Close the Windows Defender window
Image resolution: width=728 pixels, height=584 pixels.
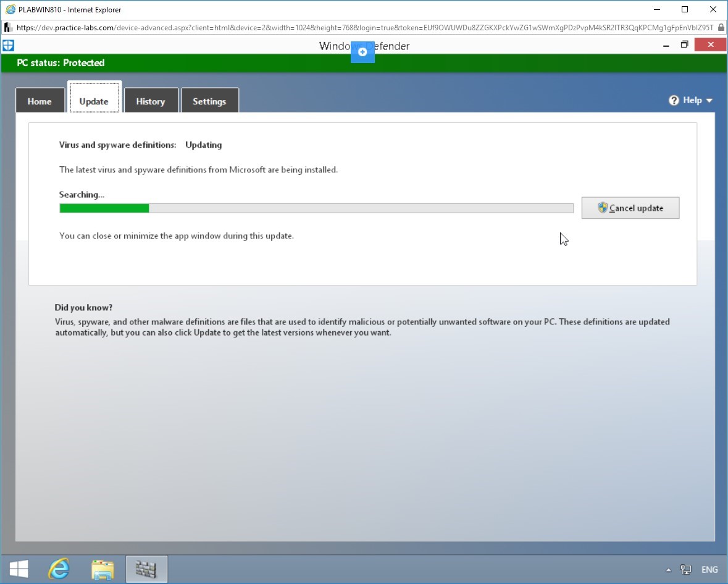click(711, 44)
